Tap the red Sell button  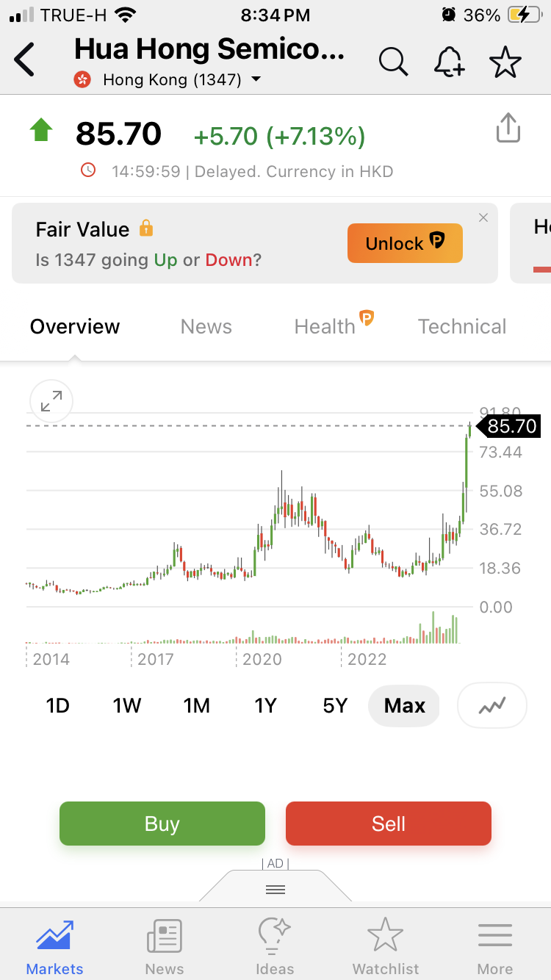point(388,824)
